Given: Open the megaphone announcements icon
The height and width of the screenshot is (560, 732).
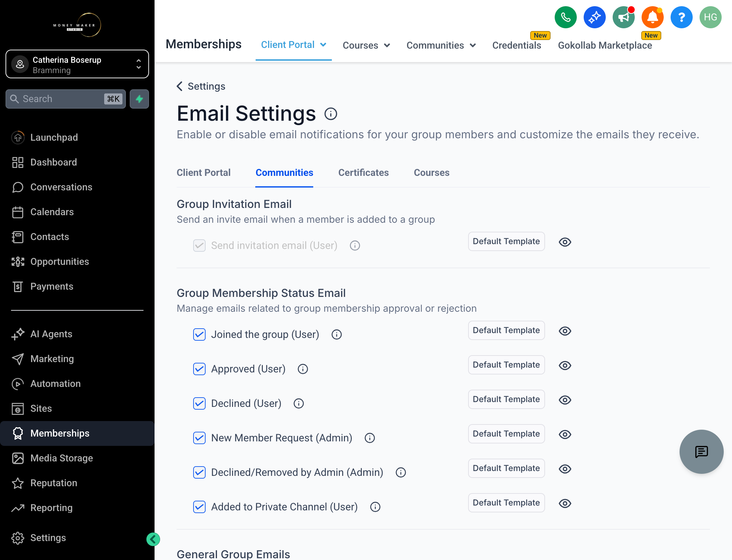Looking at the screenshot, I should click(623, 17).
